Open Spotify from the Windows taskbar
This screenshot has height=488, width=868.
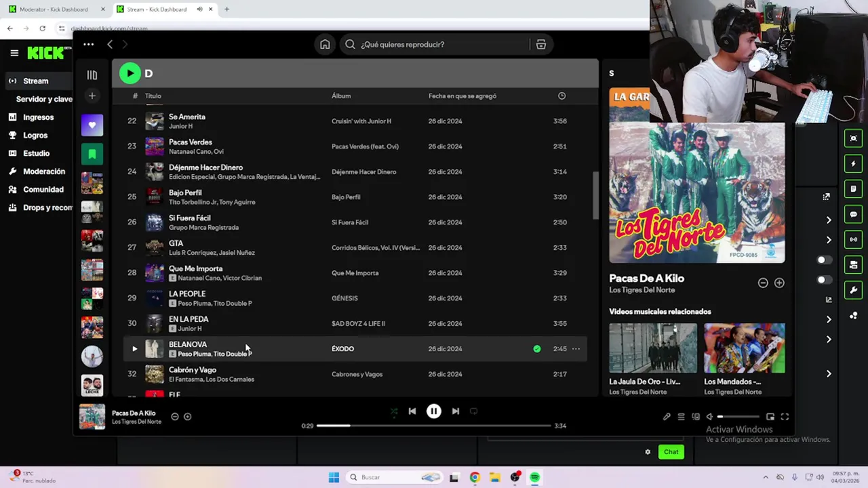(535, 477)
